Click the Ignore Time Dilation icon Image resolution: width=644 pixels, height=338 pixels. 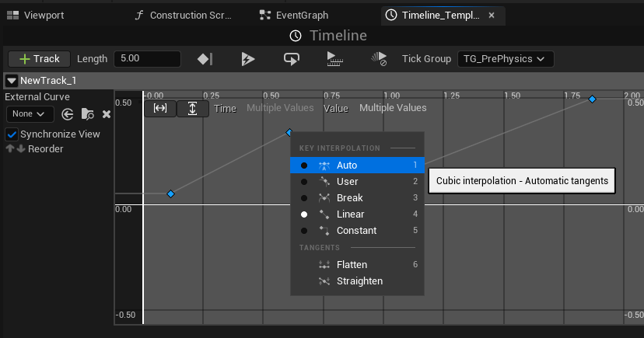click(x=379, y=59)
